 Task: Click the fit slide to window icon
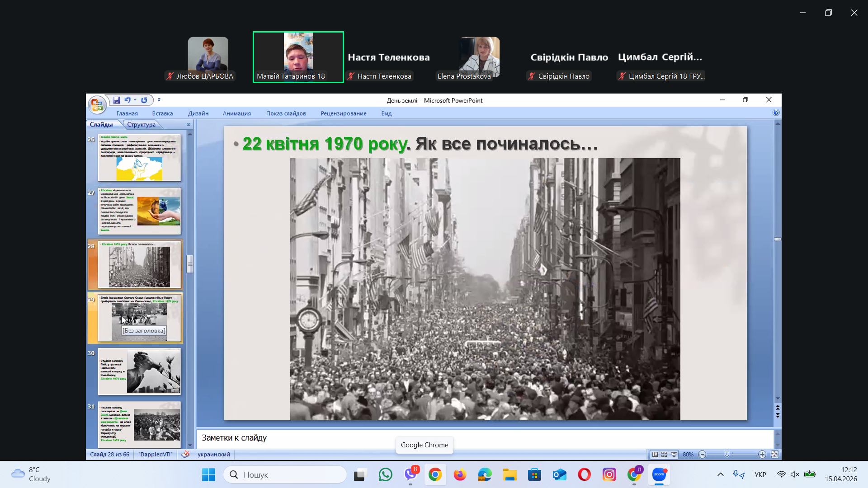pos(774,455)
